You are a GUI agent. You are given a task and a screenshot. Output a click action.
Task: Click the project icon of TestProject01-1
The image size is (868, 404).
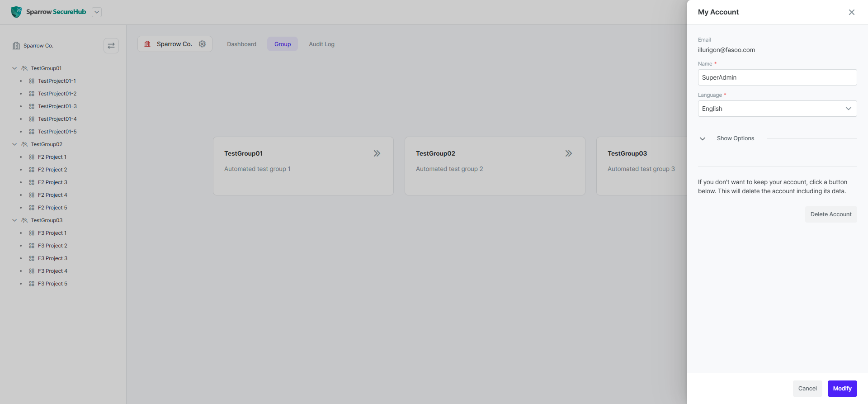click(x=32, y=81)
